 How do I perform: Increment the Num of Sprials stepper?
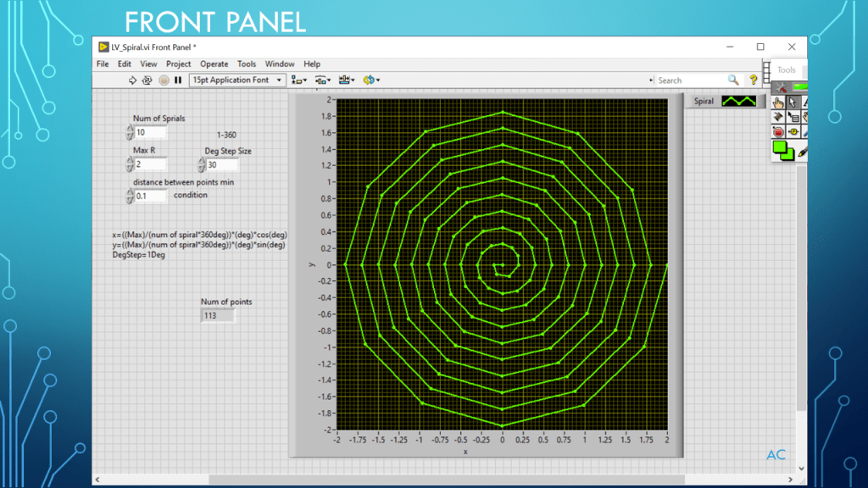pos(130,129)
